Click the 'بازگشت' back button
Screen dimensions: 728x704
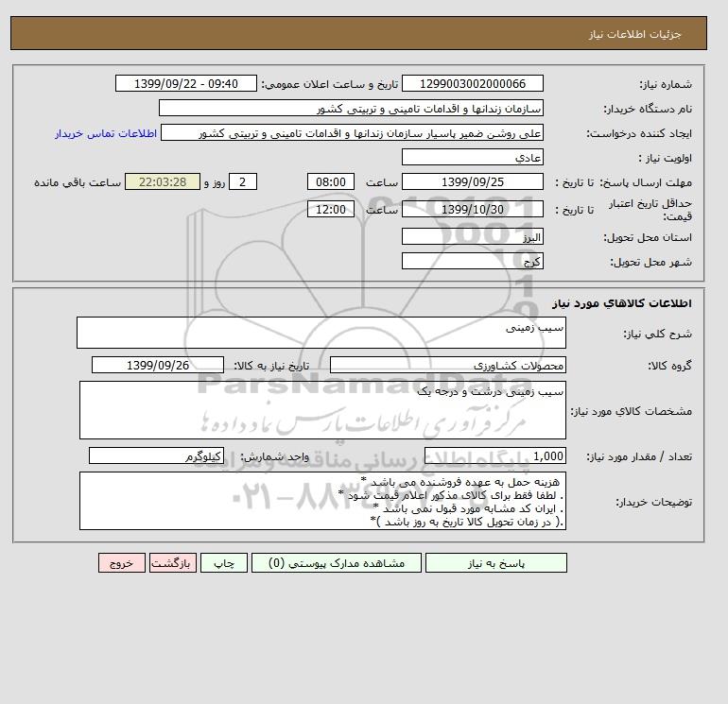pyautogui.click(x=173, y=563)
